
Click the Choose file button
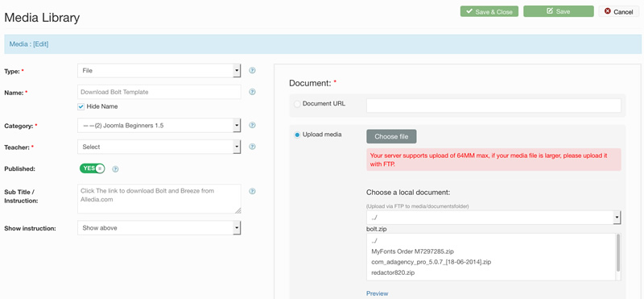pyautogui.click(x=391, y=136)
